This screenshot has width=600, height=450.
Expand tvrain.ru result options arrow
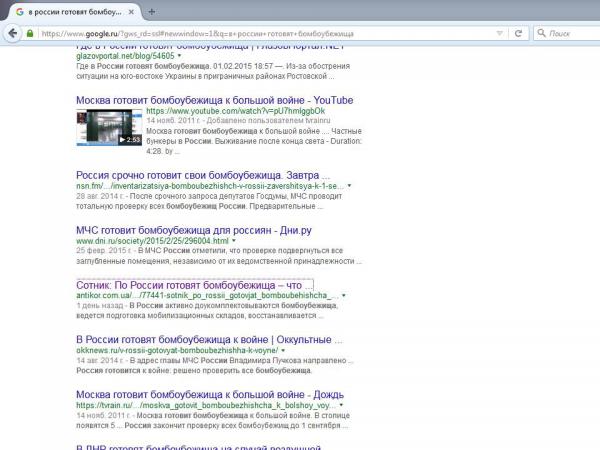click(341, 405)
